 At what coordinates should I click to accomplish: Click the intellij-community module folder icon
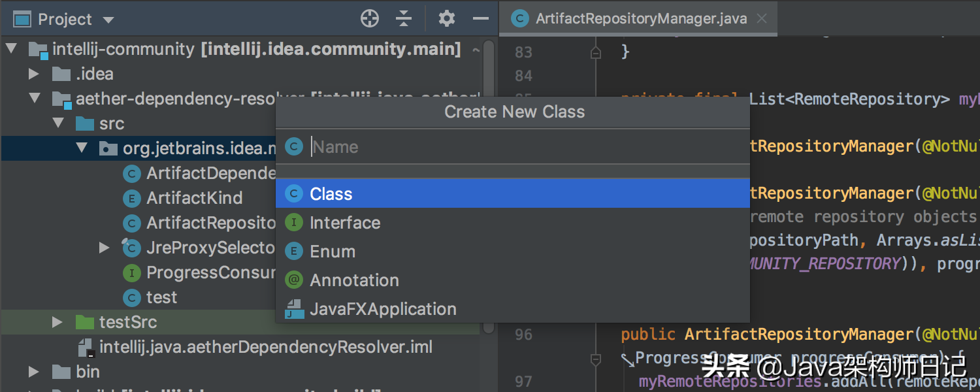tap(39, 50)
